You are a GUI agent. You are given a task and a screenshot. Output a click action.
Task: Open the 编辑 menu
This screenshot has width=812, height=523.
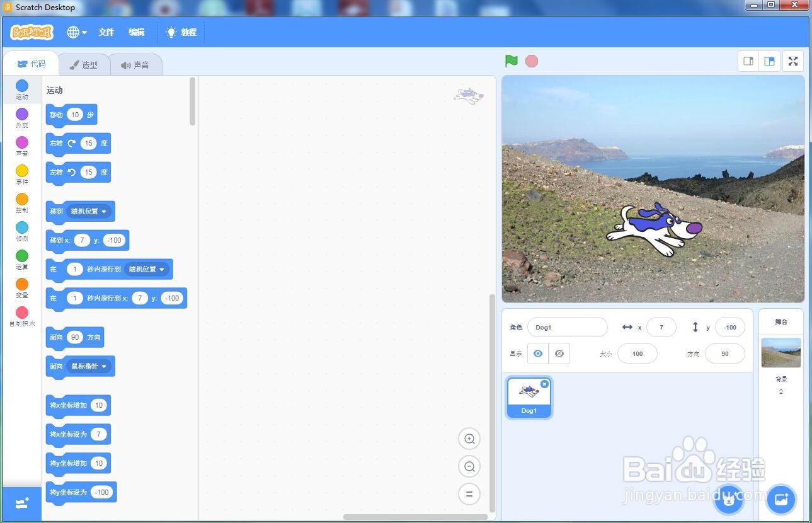[x=137, y=32]
